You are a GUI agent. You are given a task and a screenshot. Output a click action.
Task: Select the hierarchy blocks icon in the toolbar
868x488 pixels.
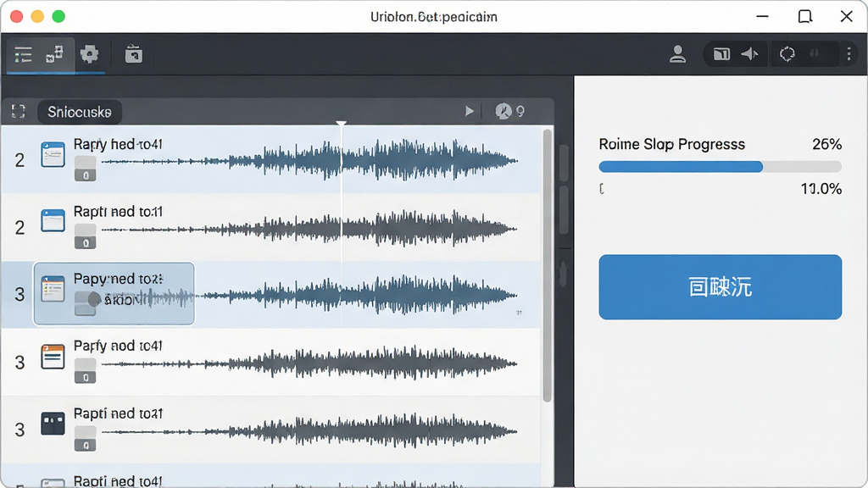(54, 54)
